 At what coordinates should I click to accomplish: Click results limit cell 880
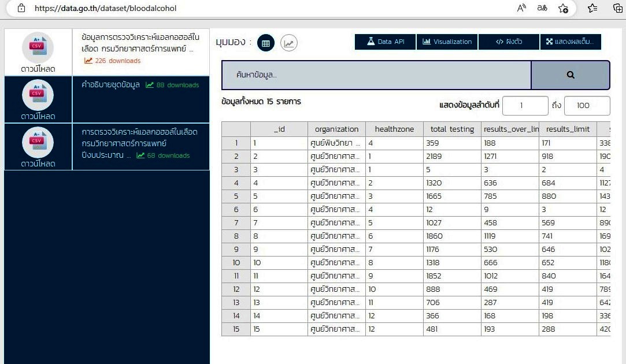pos(568,196)
